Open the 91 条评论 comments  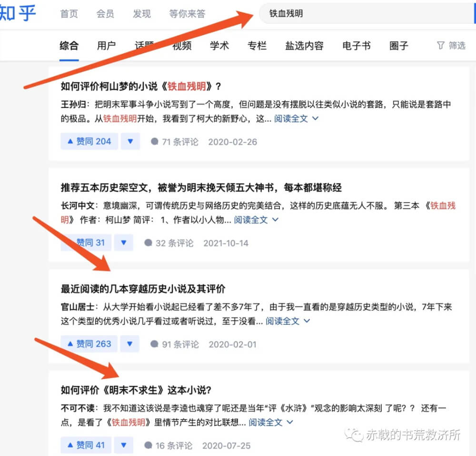[x=175, y=344]
